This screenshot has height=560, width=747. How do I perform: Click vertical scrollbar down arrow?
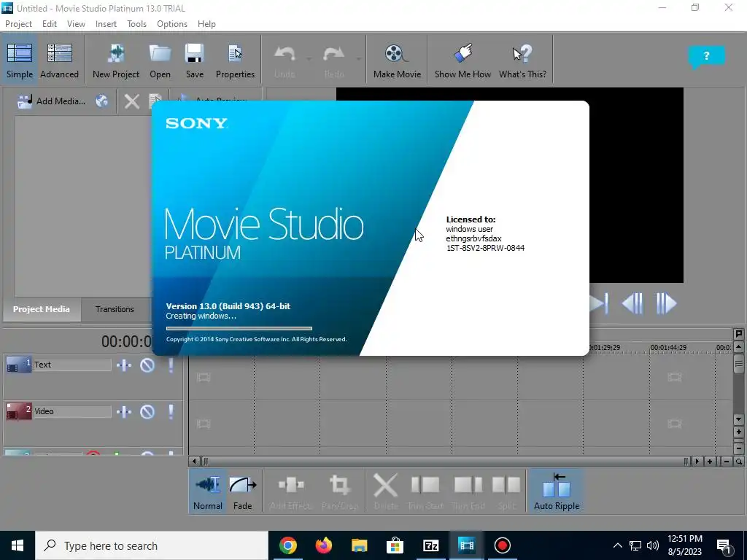click(738, 419)
